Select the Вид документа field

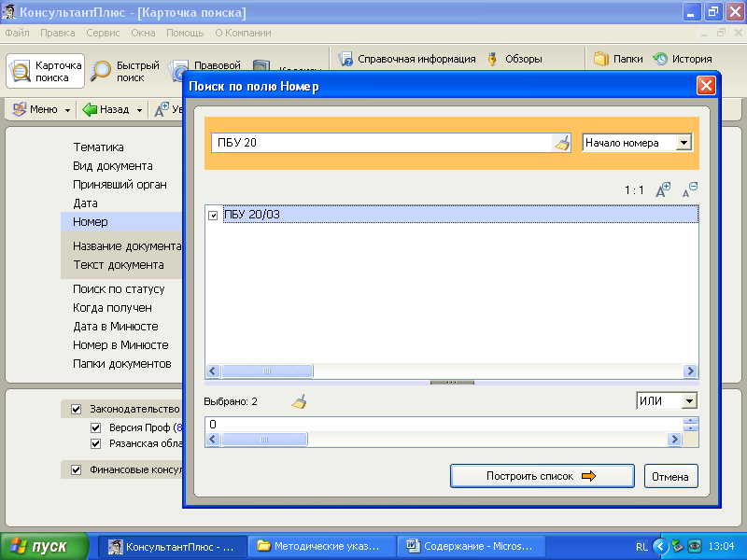pyautogui.click(x=112, y=166)
